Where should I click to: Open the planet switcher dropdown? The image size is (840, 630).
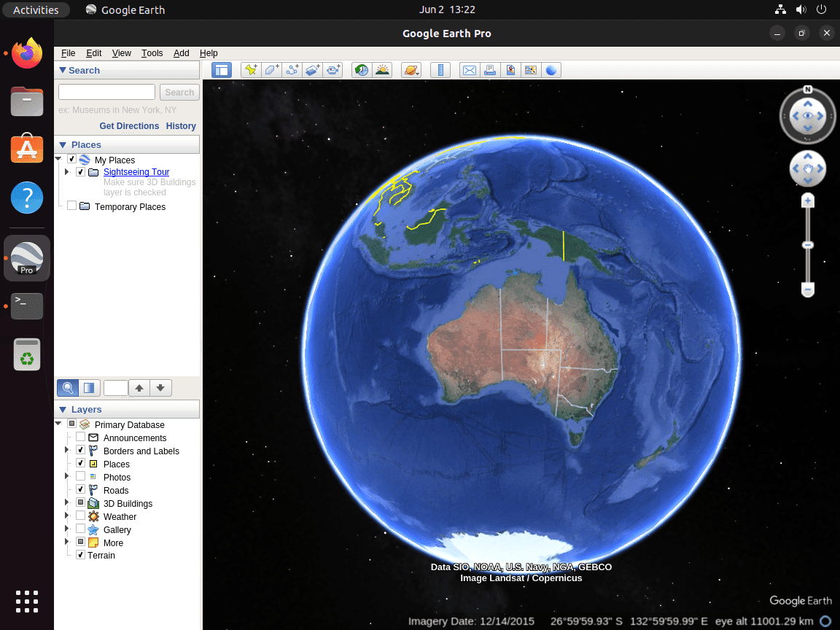411,69
